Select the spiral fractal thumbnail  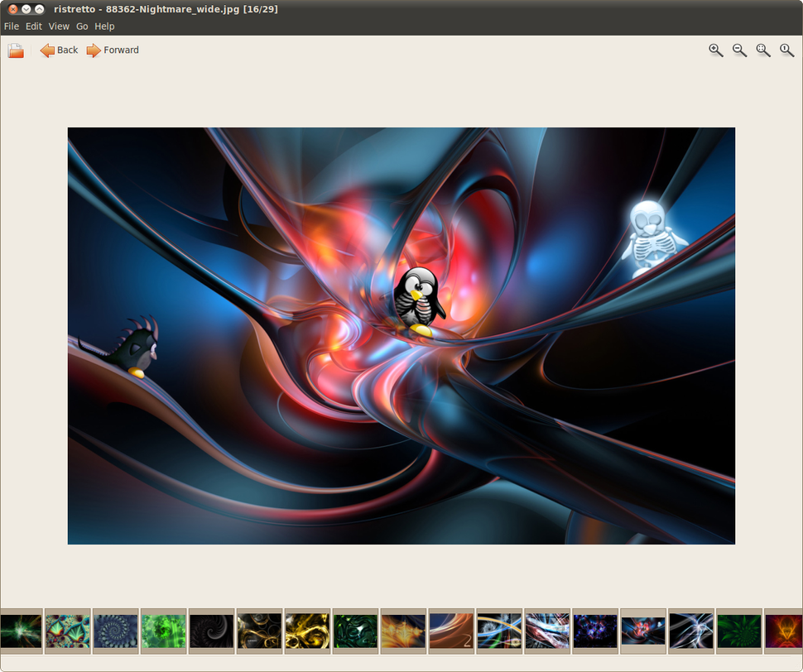point(115,631)
